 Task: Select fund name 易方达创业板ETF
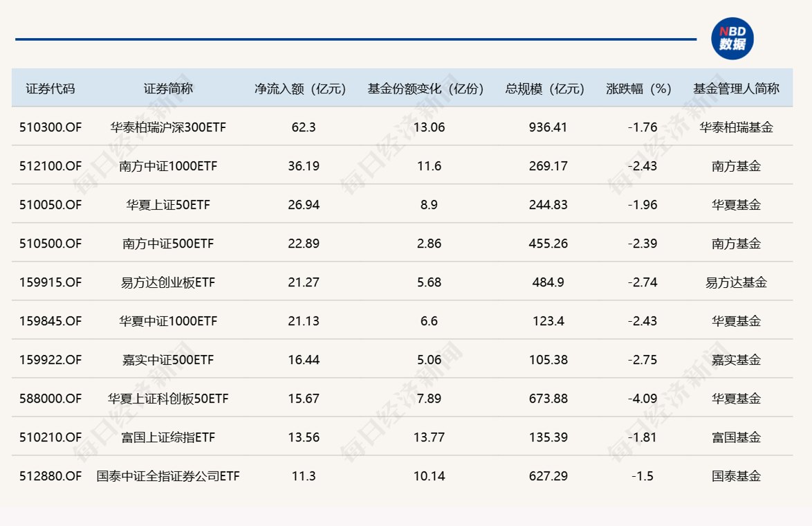168,282
